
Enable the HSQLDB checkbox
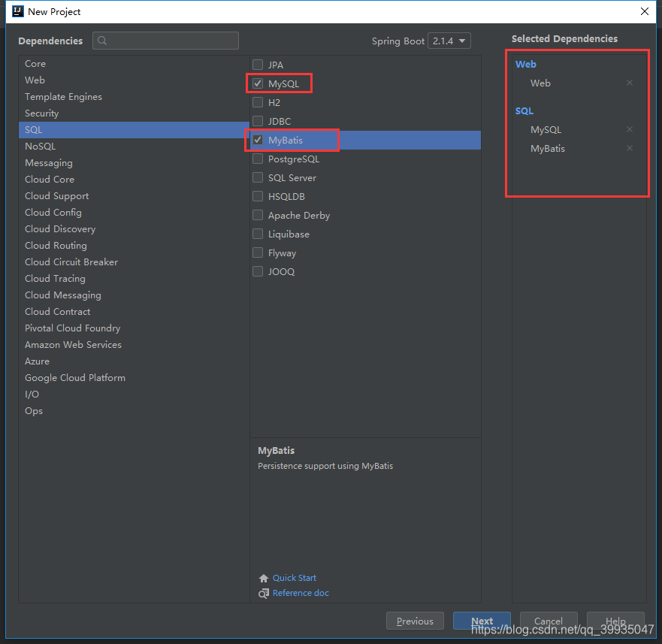tap(258, 196)
